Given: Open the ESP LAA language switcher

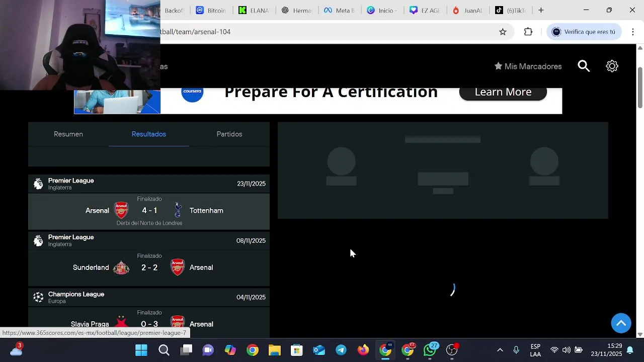Looking at the screenshot, I should tap(535, 350).
